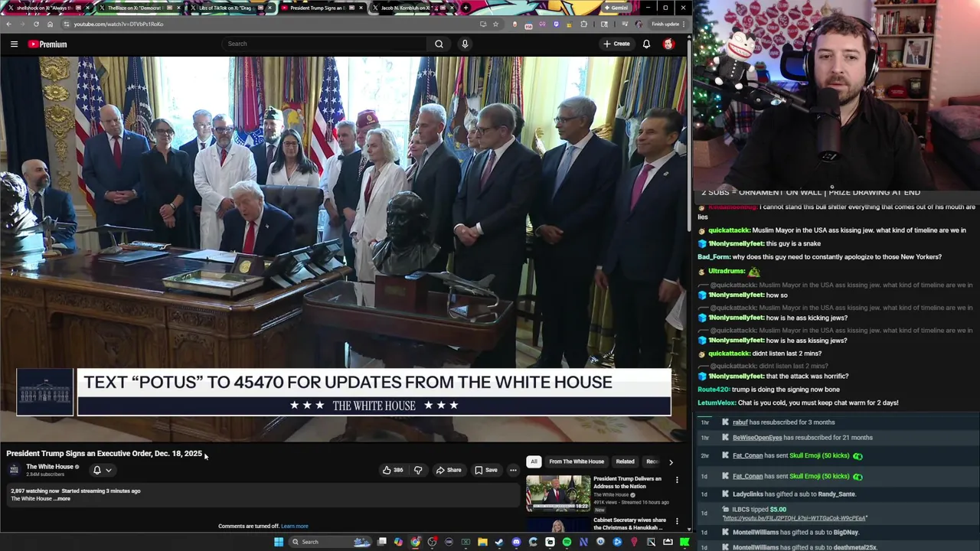
Task: Click the live stream video player
Action: [343, 249]
